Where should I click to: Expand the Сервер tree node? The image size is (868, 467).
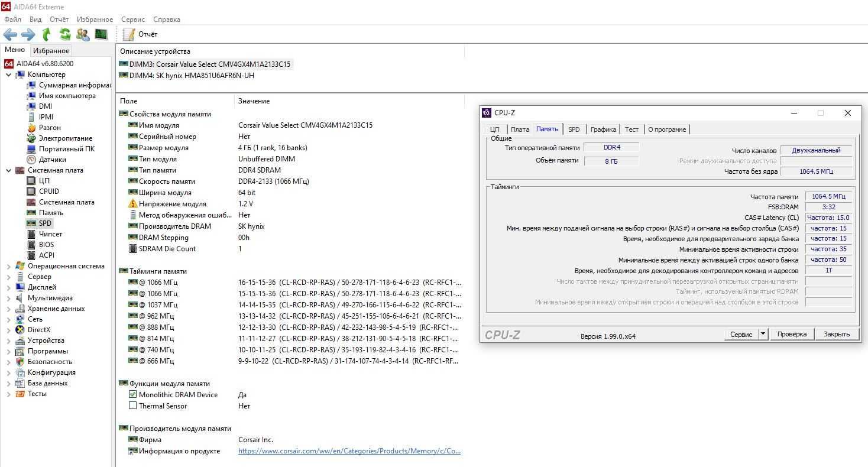click(x=8, y=277)
